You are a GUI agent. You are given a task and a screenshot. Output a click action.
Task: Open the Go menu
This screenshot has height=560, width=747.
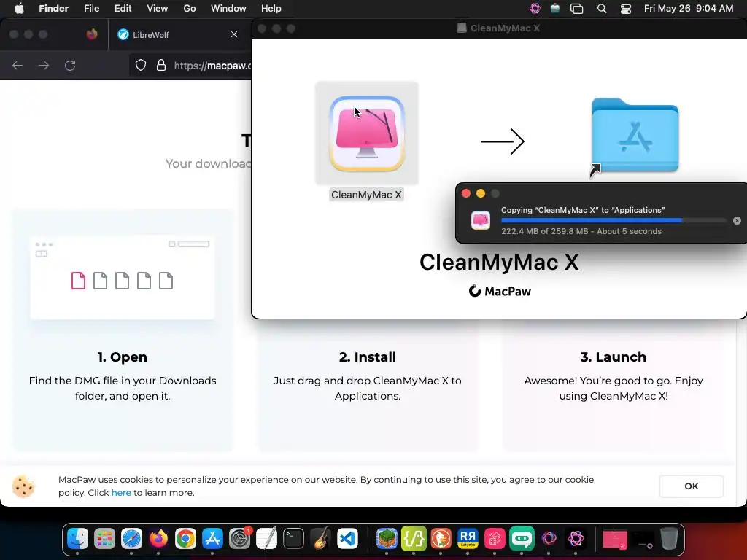coord(190,8)
